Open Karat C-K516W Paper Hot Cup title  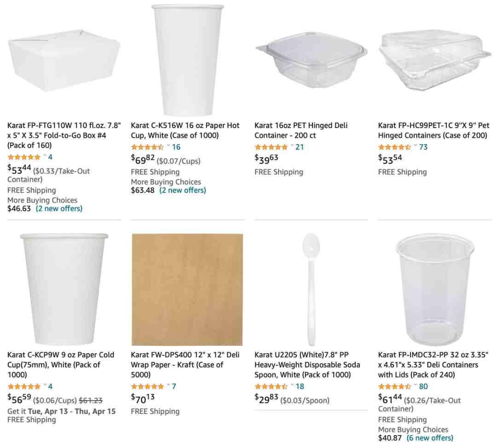[x=185, y=130]
